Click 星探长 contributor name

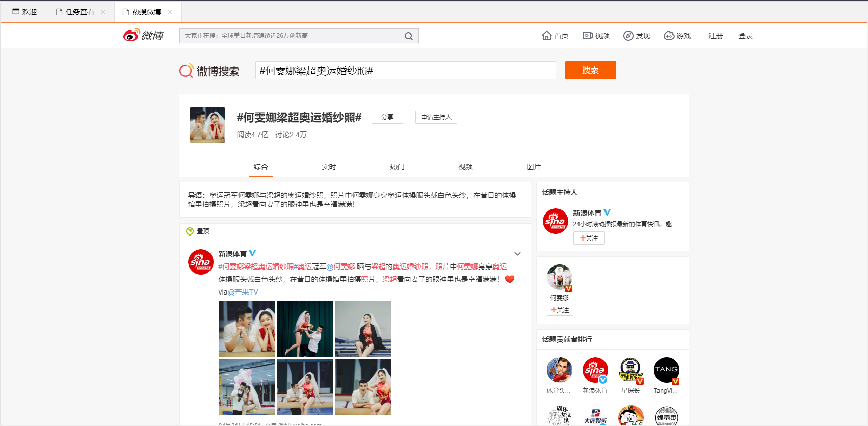[x=630, y=391]
